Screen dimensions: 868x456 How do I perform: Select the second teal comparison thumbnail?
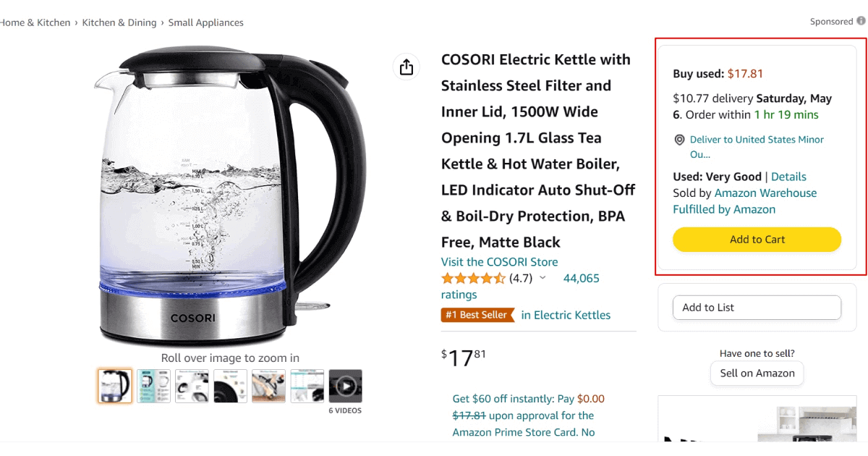tap(153, 387)
